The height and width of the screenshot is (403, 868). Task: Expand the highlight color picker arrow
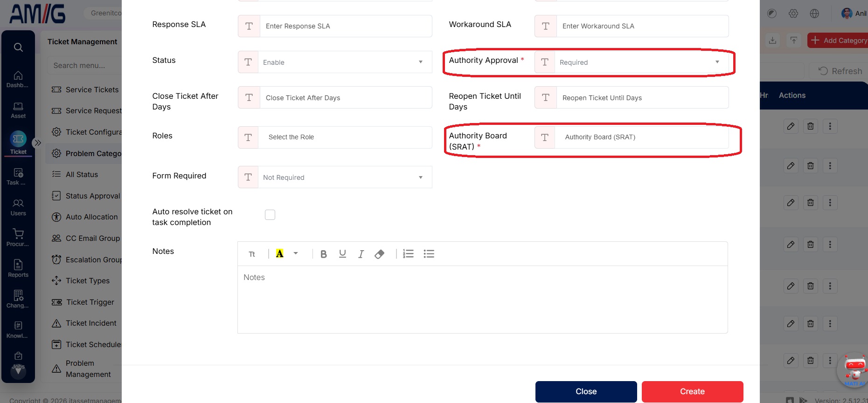296,253
